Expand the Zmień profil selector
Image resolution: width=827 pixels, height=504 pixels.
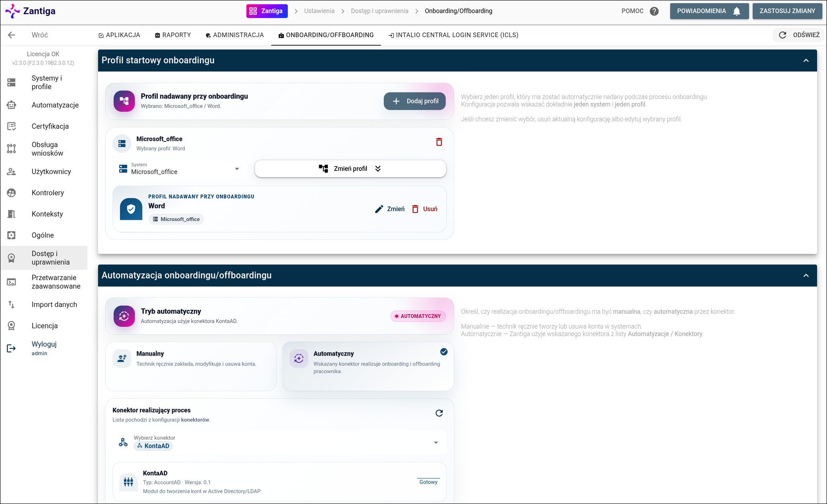[x=350, y=169]
